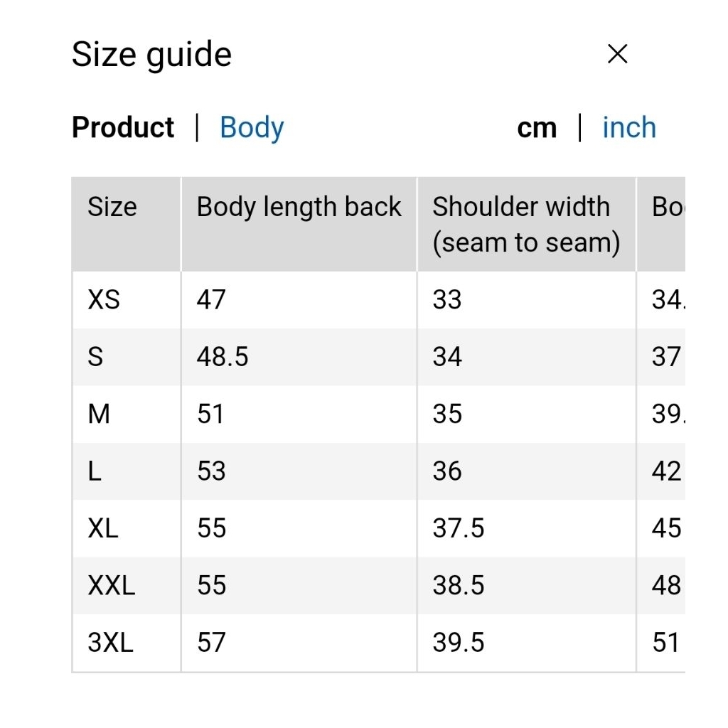
Task: Click the 48.5 body length value
Action: [223, 357]
